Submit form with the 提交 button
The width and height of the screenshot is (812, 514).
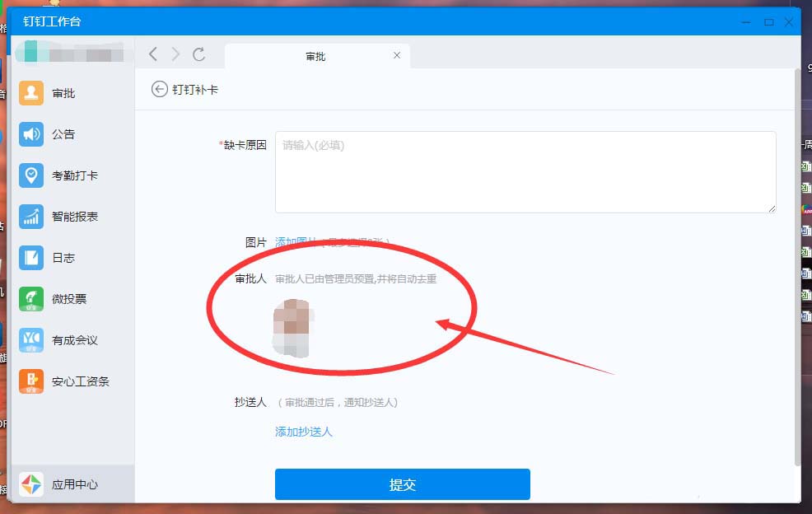tap(403, 484)
